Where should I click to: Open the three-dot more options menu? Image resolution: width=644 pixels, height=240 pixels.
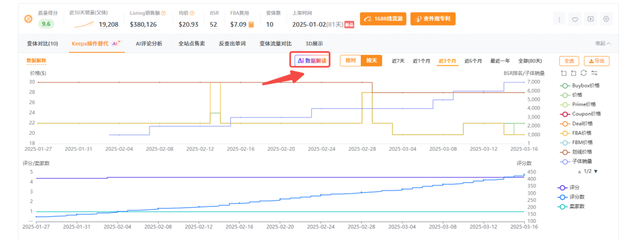coord(559,19)
